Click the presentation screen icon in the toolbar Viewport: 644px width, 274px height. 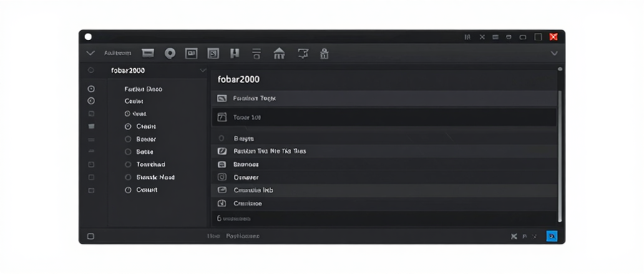point(303,53)
